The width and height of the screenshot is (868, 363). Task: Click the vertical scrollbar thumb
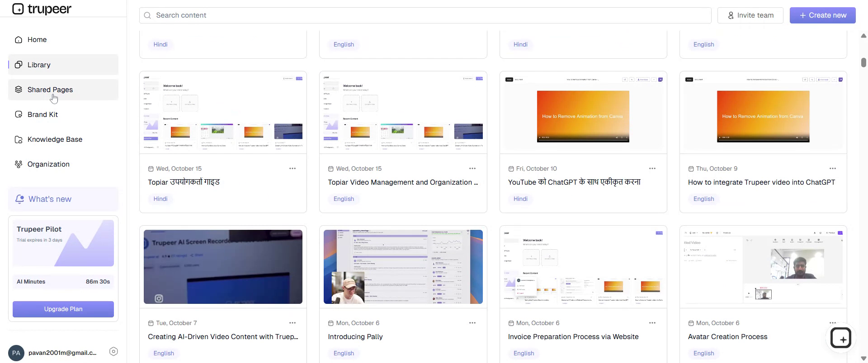click(863, 62)
